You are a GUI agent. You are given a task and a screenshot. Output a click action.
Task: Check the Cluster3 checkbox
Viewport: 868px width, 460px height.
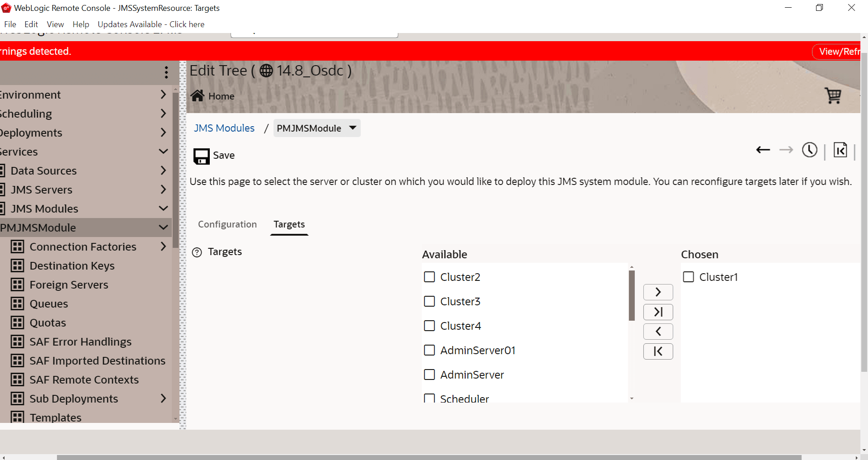(x=429, y=301)
